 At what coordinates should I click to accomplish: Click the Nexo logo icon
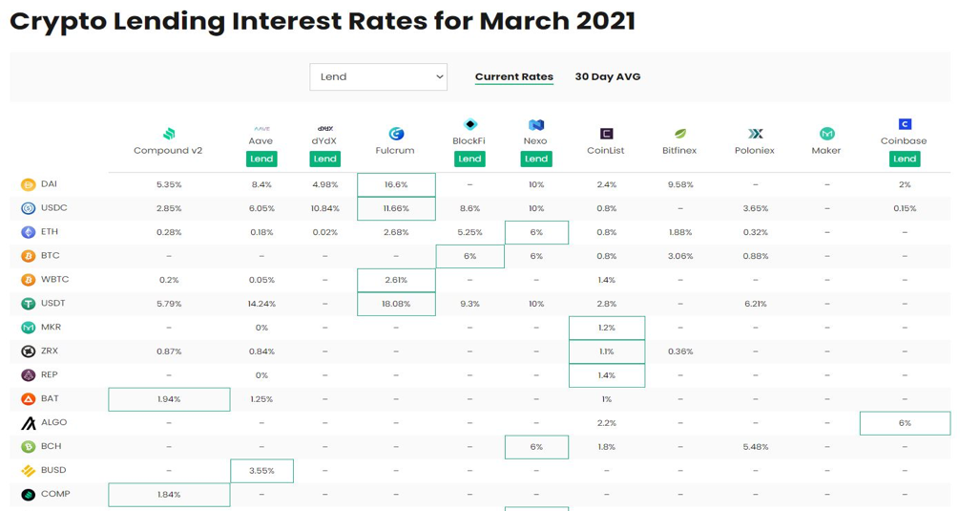tap(536, 124)
